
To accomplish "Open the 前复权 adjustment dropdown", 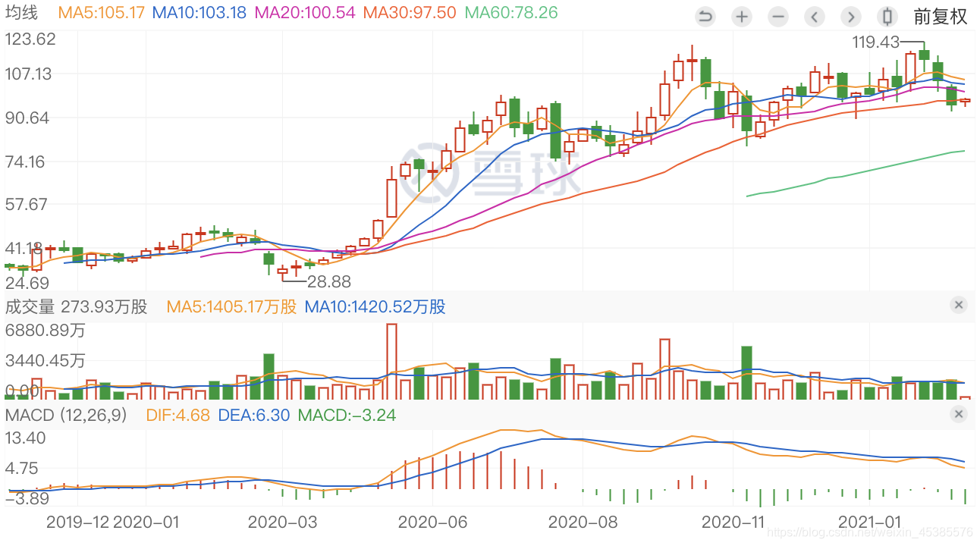I will [941, 16].
